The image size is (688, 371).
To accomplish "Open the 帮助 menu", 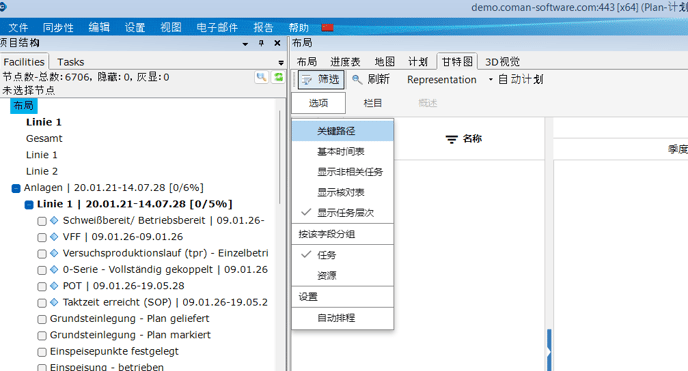I will pyautogui.click(x=299, y=28).
